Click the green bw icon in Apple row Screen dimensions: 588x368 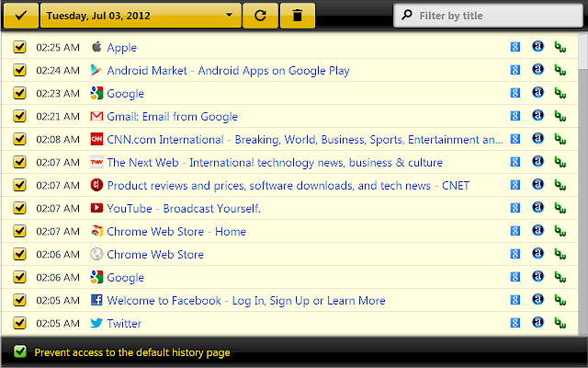click(x=560, y=47)
